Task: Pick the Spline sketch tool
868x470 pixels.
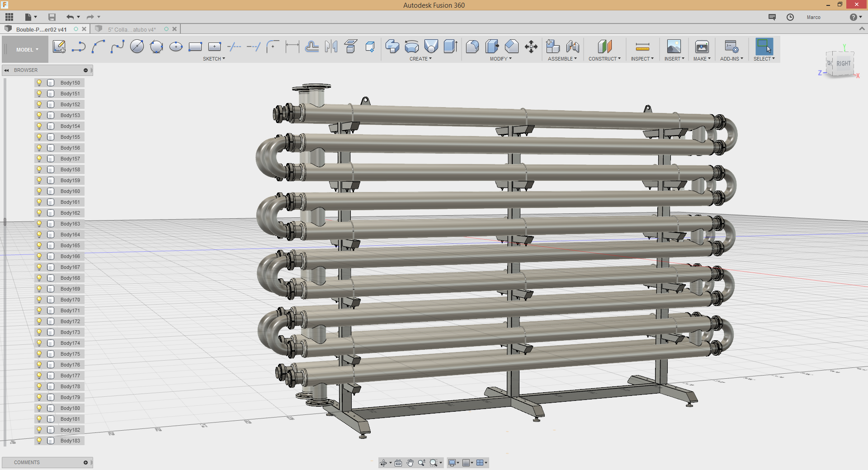Action: [x=118, y=47]
